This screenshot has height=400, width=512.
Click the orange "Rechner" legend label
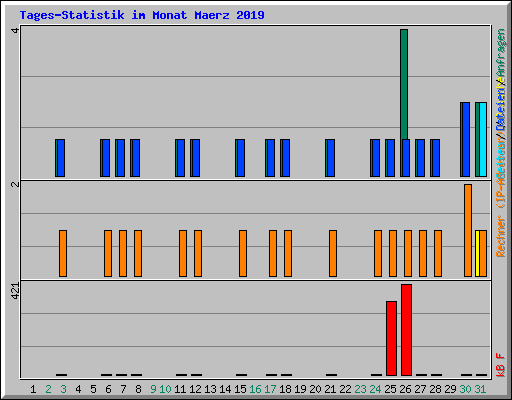[x=501, y=236]
